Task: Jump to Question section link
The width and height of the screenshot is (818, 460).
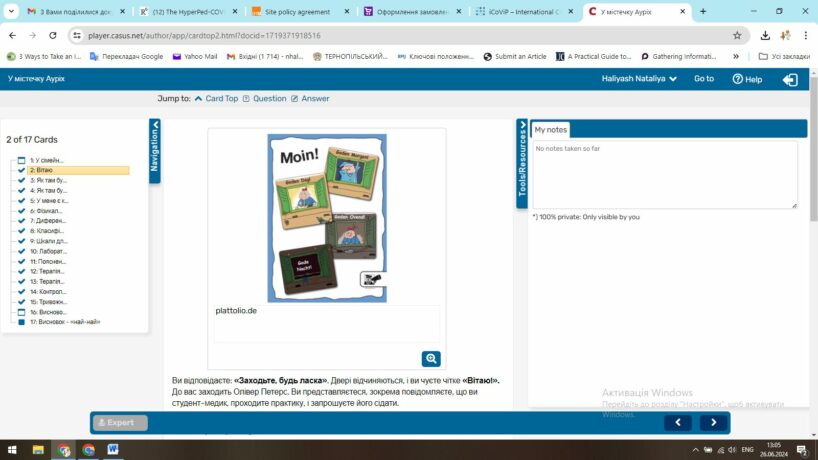Action: pos(269,99)
